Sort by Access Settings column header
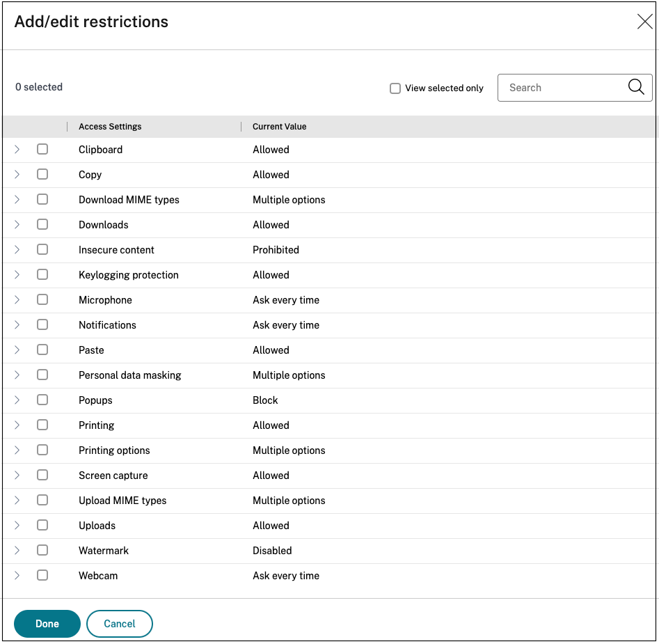659x644 pixels. (110, 127)
